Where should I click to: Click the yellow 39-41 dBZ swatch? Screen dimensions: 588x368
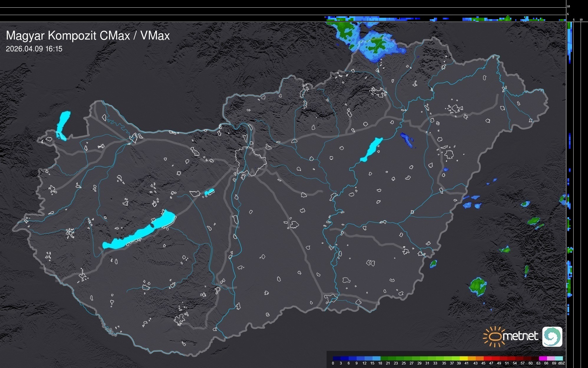464,358
